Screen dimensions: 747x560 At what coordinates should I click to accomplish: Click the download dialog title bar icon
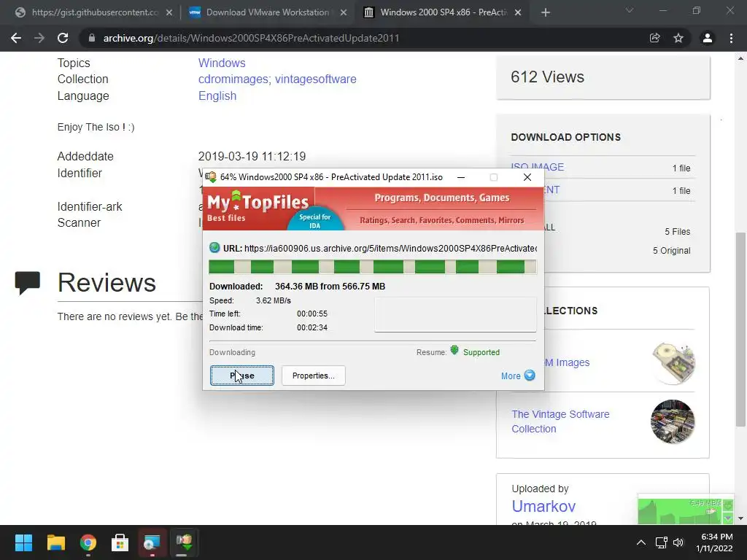tap(211, 177)
